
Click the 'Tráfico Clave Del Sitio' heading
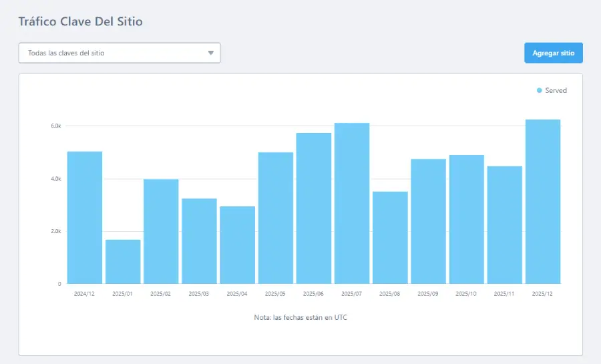[80, 21]
